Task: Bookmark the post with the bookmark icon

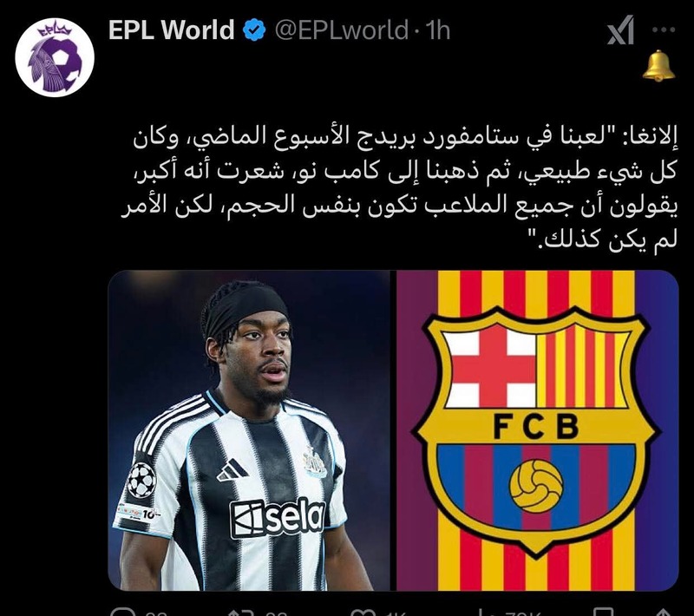Action: click(x=605, y=612)
